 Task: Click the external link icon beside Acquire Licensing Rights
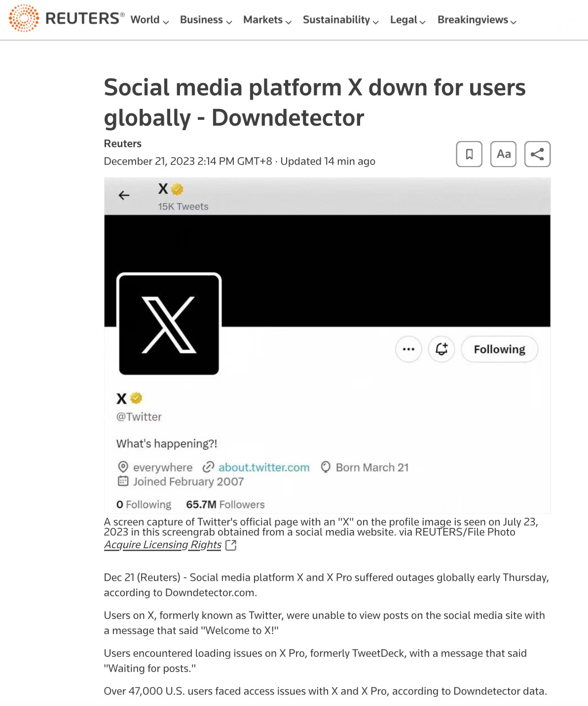[230, 545]
